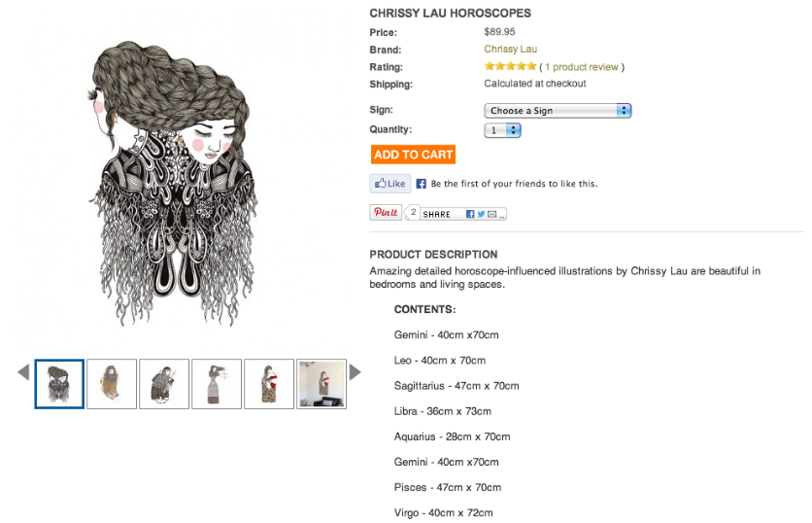Image resolution: width=812 pixels, height=523 pixels.
Task: Open the Quantity dropdown
Action: [x=502, y=130]
